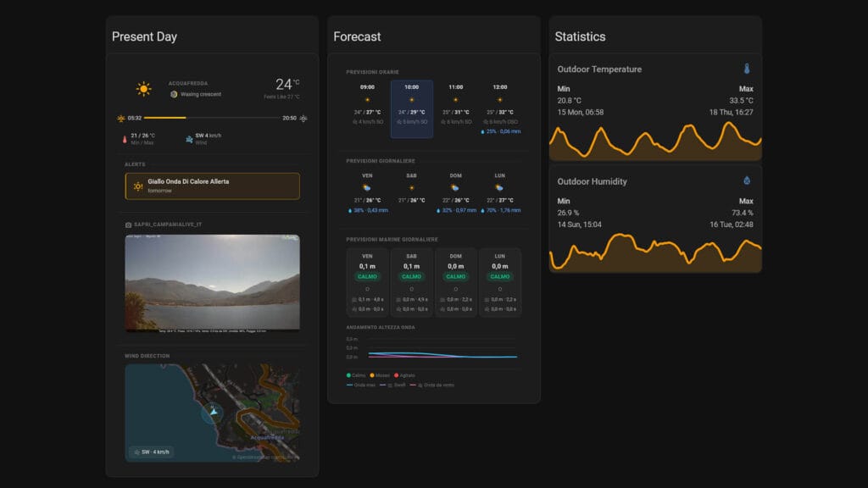
Task: Open the SAB marine forecast card
Action: 411,283
